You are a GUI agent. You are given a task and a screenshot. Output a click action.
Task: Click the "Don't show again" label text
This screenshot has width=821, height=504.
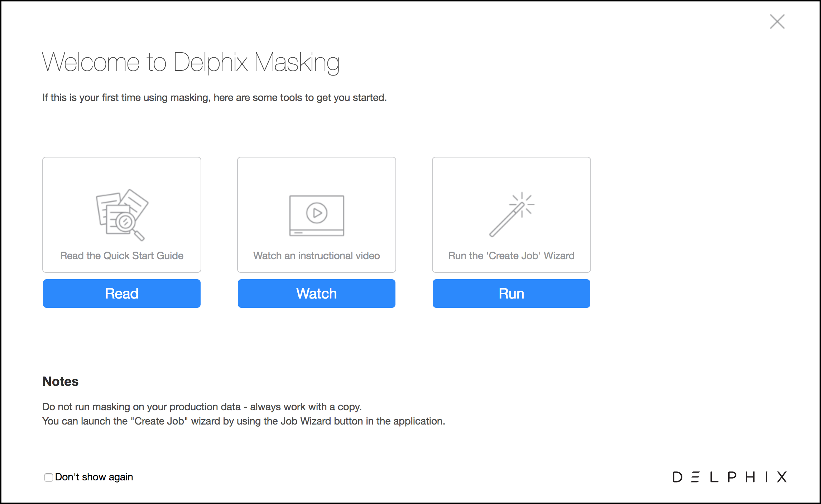click(x=94, y=477)
